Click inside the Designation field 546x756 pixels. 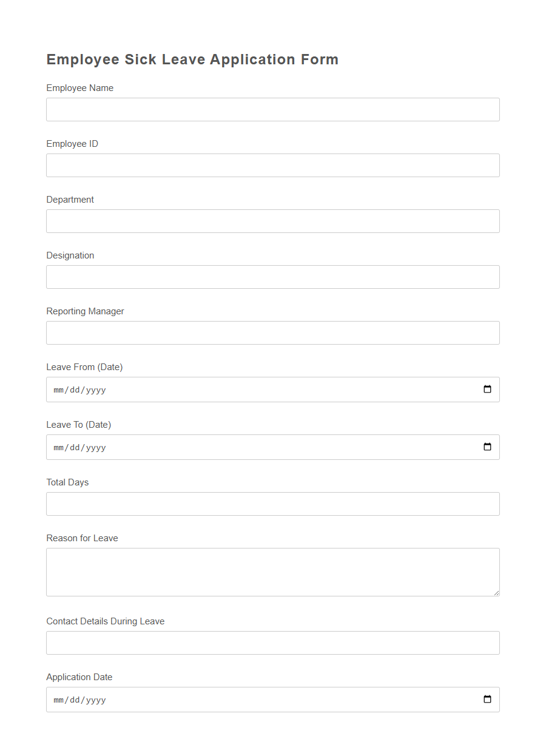tap(272, 277)
